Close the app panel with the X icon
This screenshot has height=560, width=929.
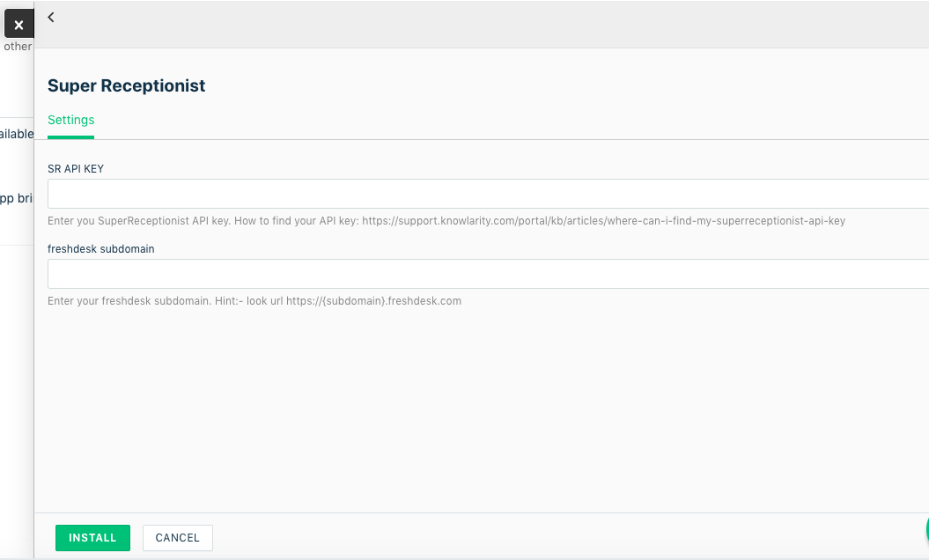pos(18,25)
